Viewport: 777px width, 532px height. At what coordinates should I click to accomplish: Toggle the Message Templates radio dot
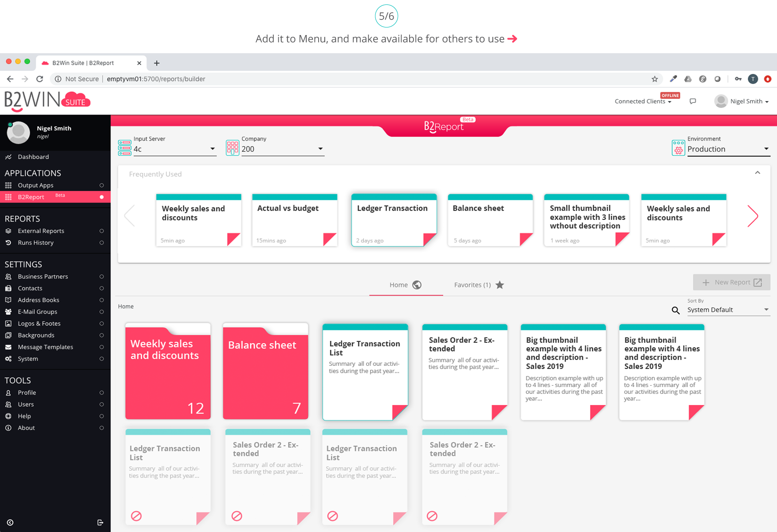click(x=102, y=347)
